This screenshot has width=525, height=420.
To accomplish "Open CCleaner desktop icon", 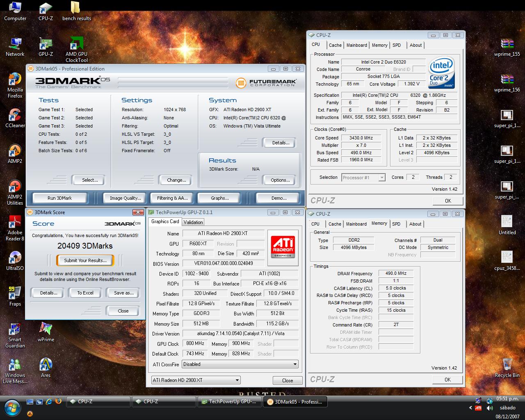I will (x=15, y=119).
